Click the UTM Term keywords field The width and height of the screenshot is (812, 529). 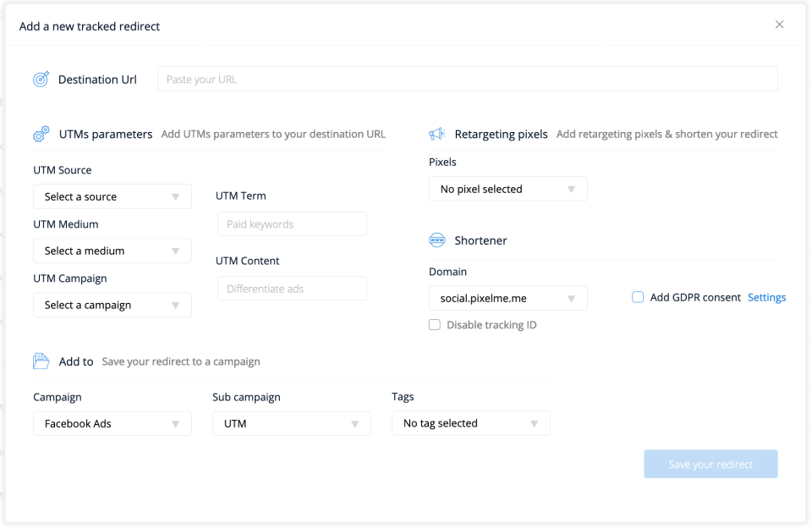pos(292,224)
